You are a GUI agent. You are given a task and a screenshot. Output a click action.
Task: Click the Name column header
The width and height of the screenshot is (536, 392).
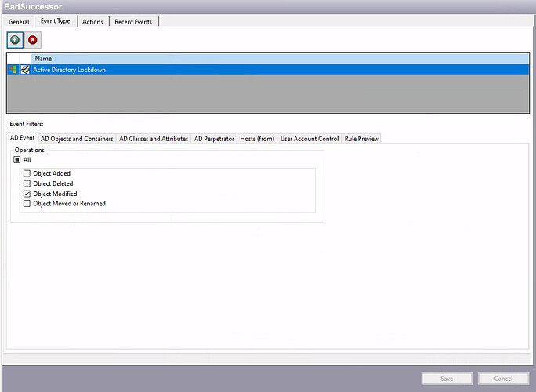coord(43,59)
